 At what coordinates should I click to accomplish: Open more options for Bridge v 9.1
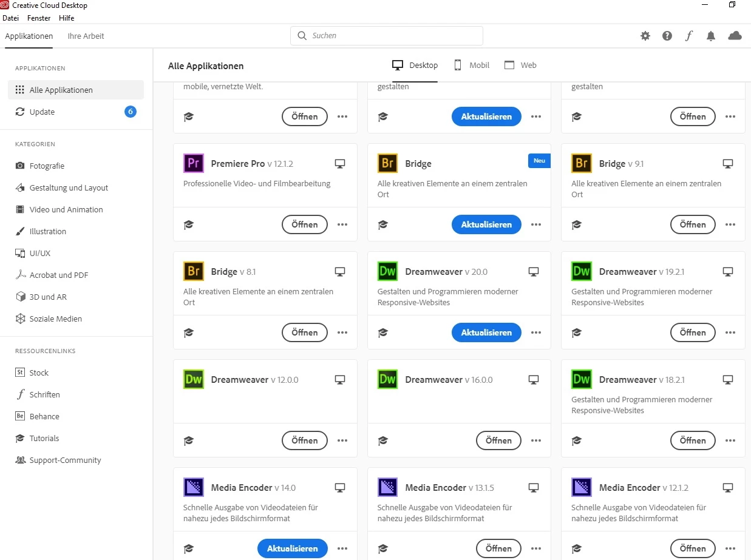pos(730,224)
